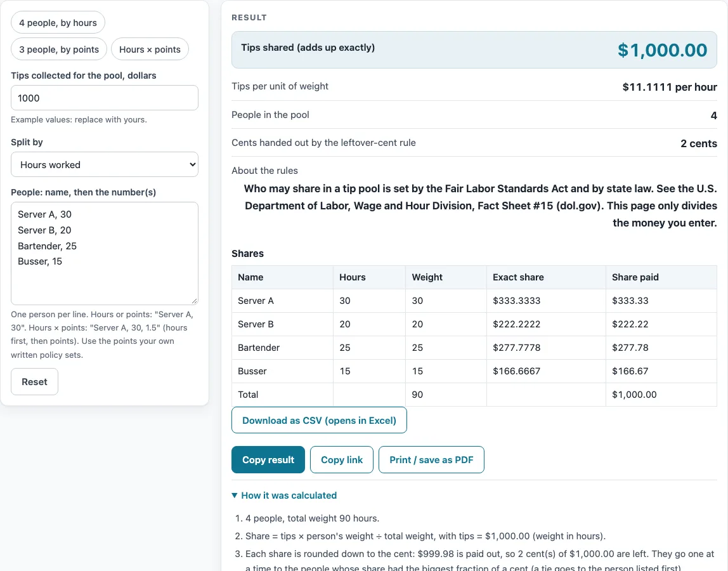The height and width of the screenshot is (571, 728).
Task: Load the '3 people, by points' example
Action: click(x=59, y=49)
